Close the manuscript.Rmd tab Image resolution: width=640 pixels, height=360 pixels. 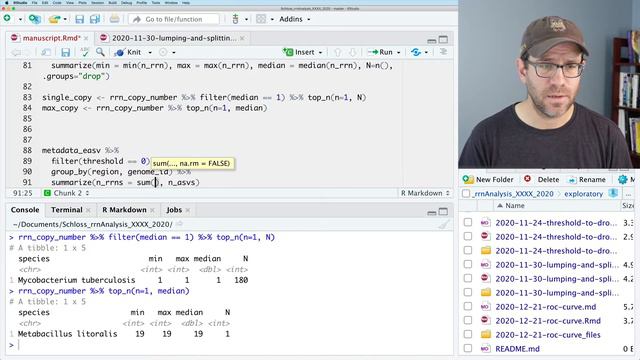[86, 38]
